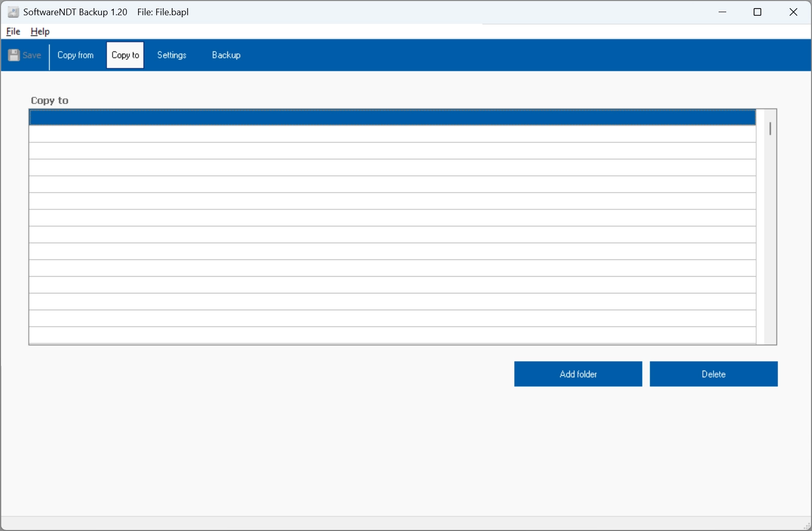Click the list's vertical scrollbar thumb
Viewport: 812px width, 531px height.
[770, 129]
